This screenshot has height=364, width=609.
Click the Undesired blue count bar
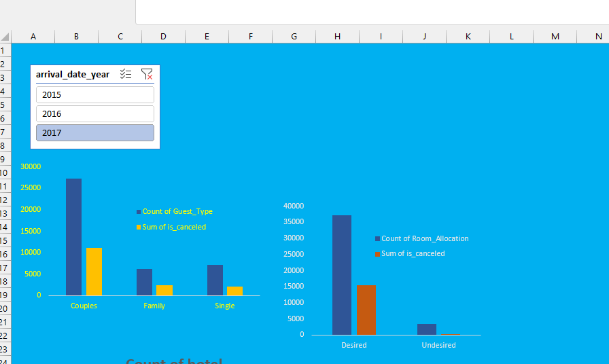pyautogui.click(x=427, y=329)
